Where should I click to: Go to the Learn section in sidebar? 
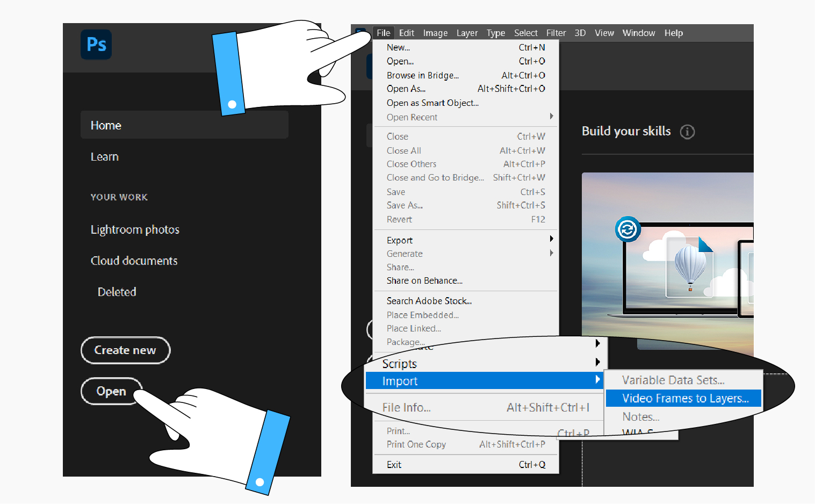tap(105, 157)
